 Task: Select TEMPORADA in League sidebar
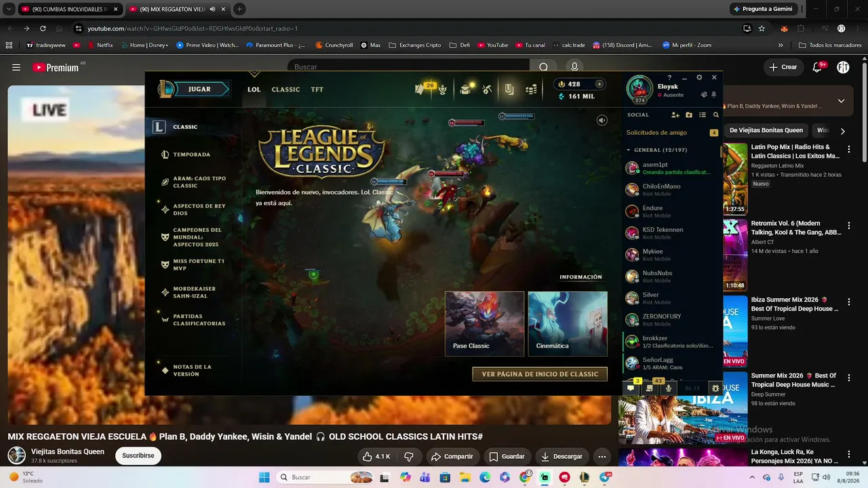[191, 155]
